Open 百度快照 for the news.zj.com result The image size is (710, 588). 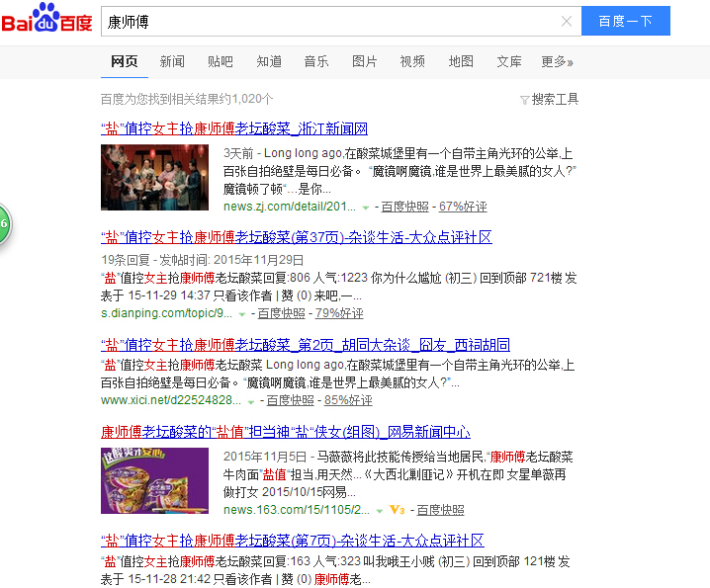pos(404,207)
